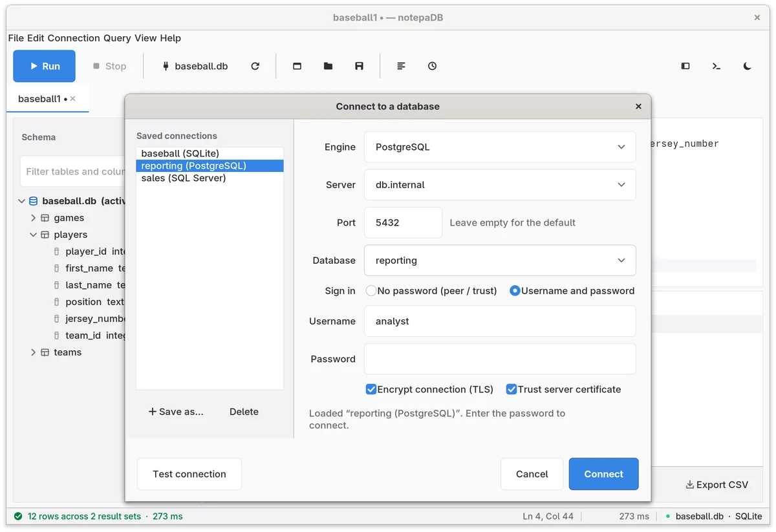Collapse the players table node
Viewport: 776px width, 532px height.
tap(34, 235)
